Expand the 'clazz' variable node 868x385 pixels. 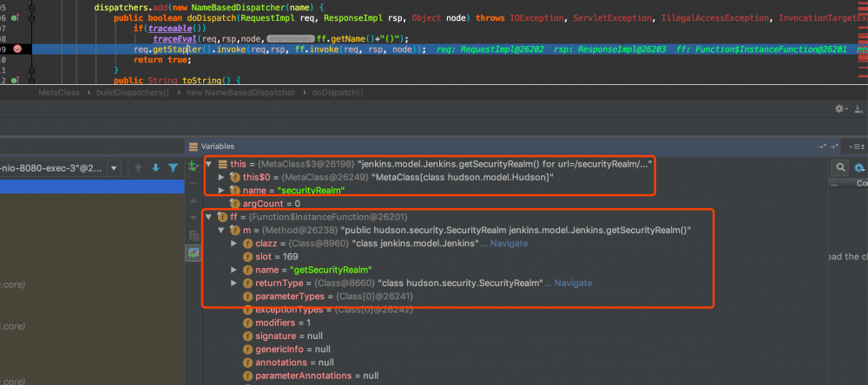coord(234,245)
